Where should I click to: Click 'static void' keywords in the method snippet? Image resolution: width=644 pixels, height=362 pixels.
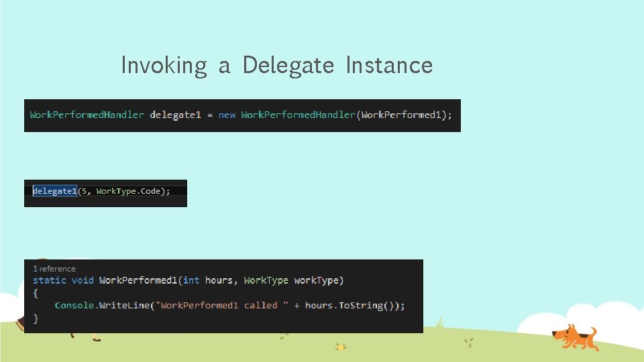tap(63, 280)
